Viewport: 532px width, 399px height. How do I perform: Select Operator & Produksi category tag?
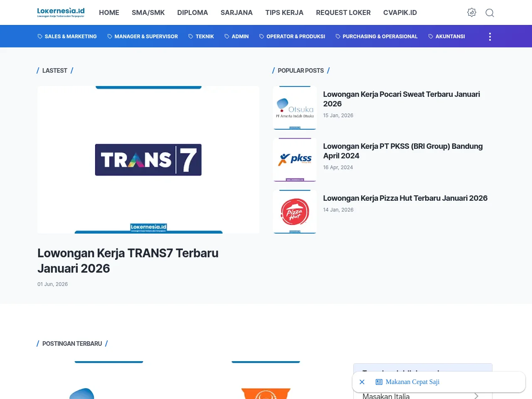[292, 37]
